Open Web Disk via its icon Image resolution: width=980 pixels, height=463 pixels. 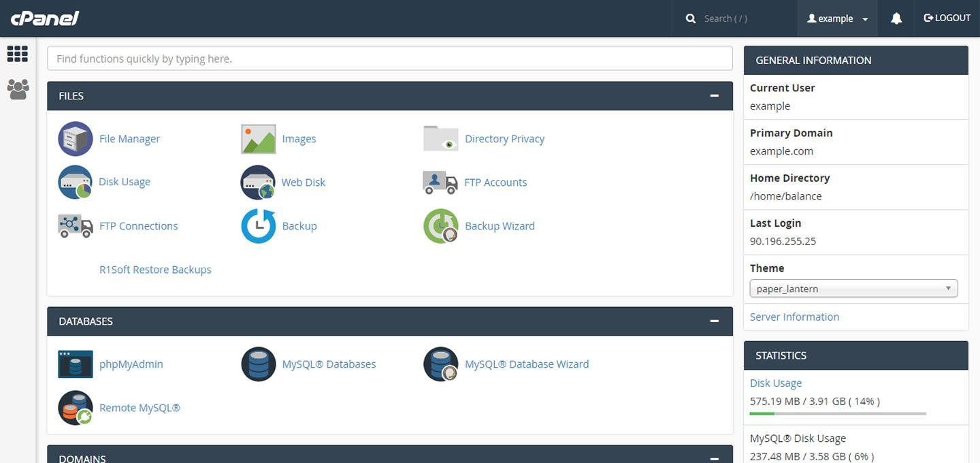click(x=257, y=182)
